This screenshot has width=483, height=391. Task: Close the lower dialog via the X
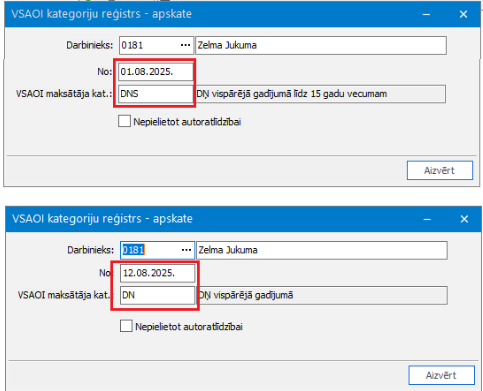(x=464, y=219)
